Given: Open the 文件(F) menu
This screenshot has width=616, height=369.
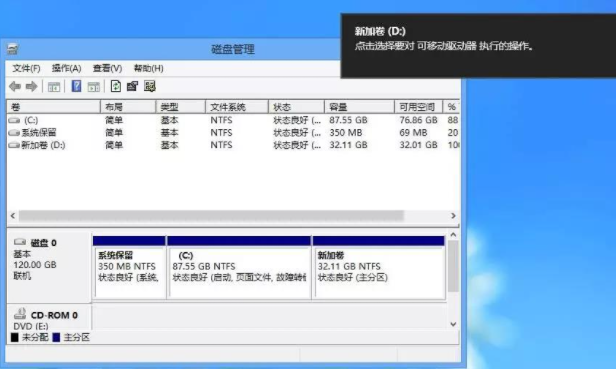Looking at the screenshot, I should click(x=26, y=68).
